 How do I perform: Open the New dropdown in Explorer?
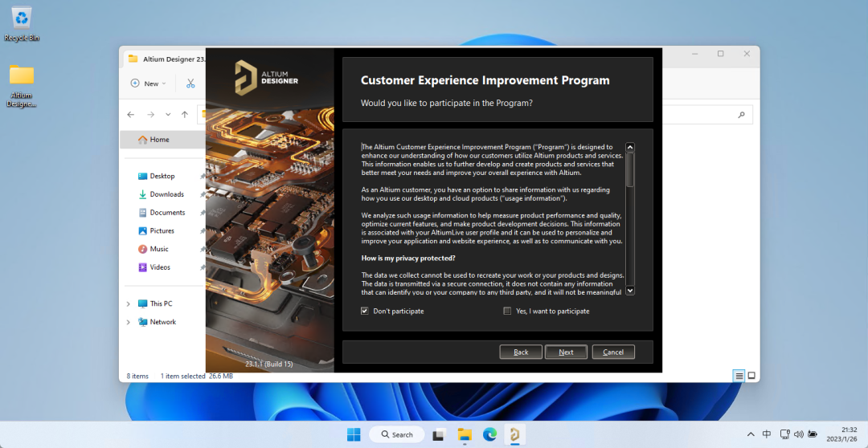coord(149,83)
